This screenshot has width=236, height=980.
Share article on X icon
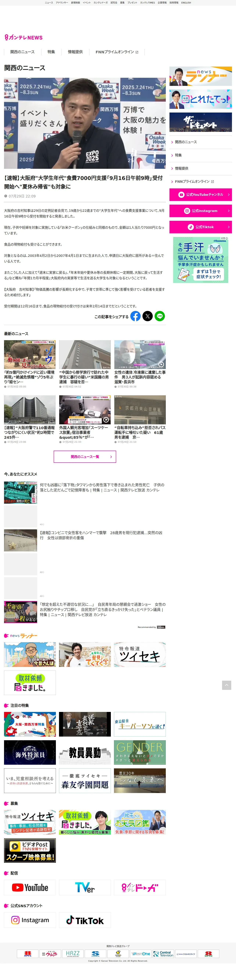(147, 316)
